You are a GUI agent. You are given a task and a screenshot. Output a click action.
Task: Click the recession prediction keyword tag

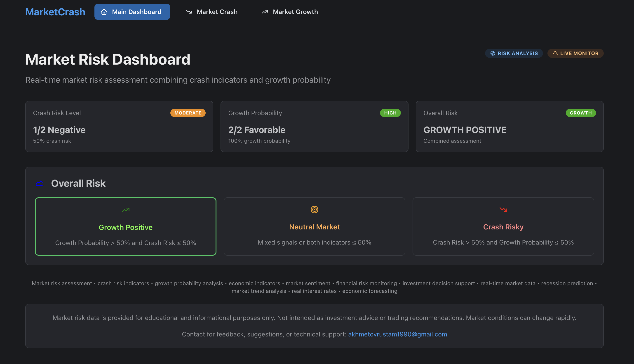click(567, 283)
